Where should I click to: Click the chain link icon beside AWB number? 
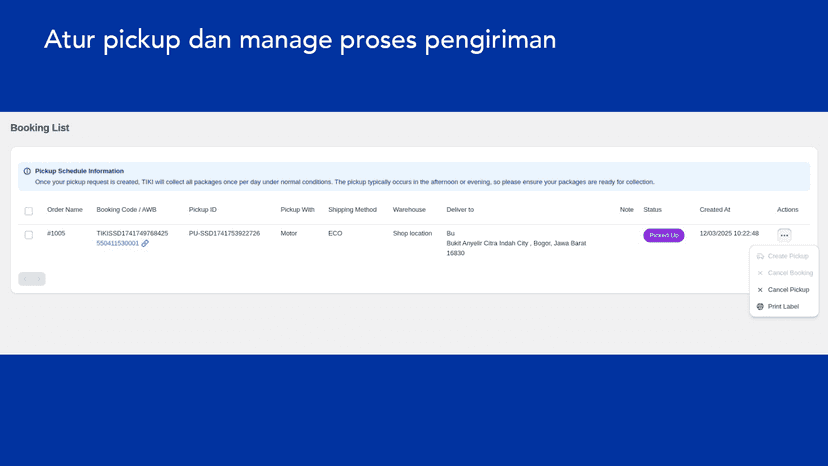coord(145,244)
